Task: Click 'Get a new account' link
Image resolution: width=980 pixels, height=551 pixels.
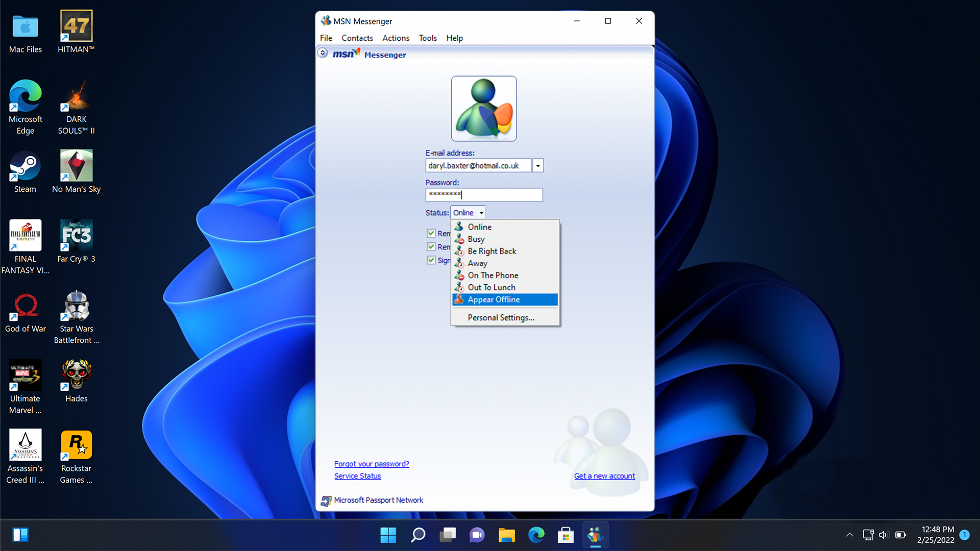Action: [x=604, y=475]
